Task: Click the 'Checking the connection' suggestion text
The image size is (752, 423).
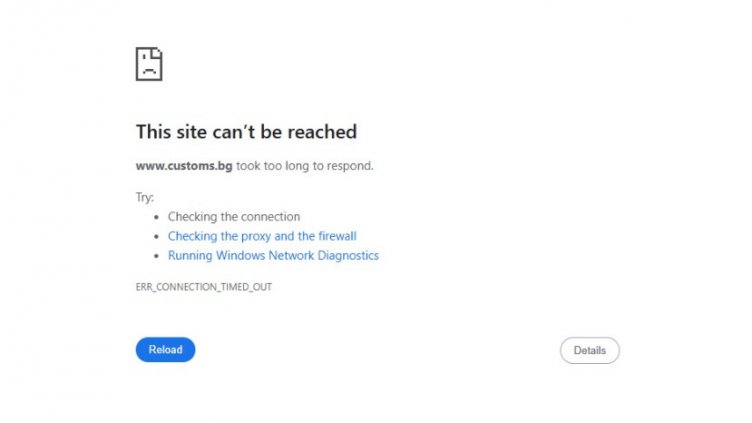Action: point(234,217)
